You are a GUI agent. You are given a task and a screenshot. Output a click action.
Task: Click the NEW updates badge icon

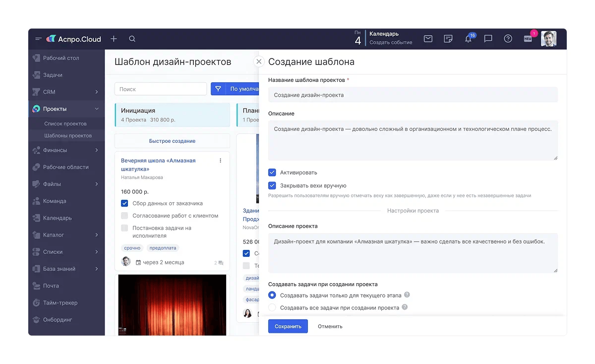coord(528,39)
